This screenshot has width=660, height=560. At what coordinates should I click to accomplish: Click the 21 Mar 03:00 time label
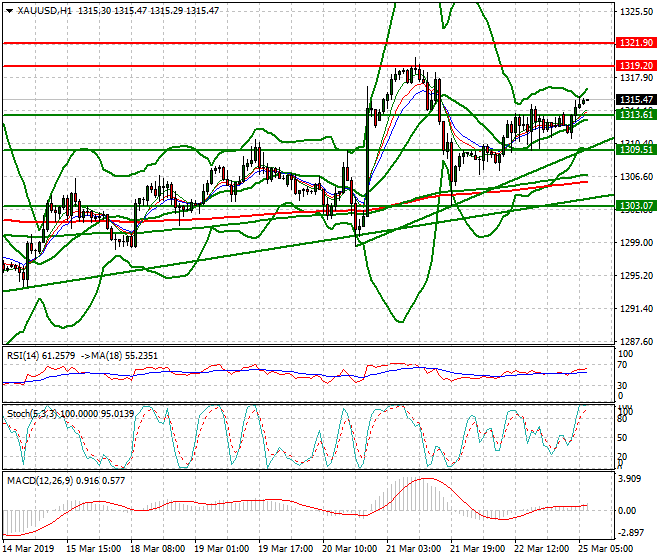click(x=413, y=549)
